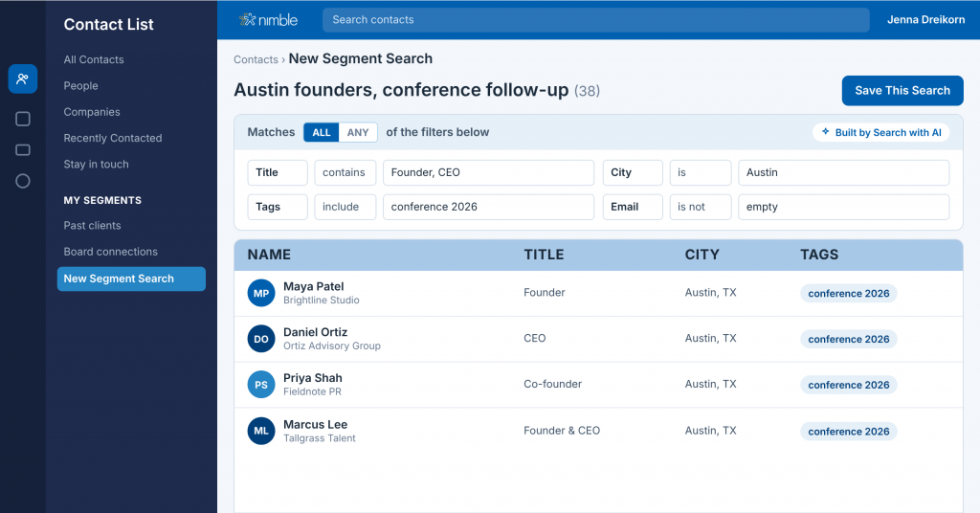Click Save This Search button
Image resolution: width=980 pixels, height=513 pixels.
pyautogui.click(x=902, y=91)
